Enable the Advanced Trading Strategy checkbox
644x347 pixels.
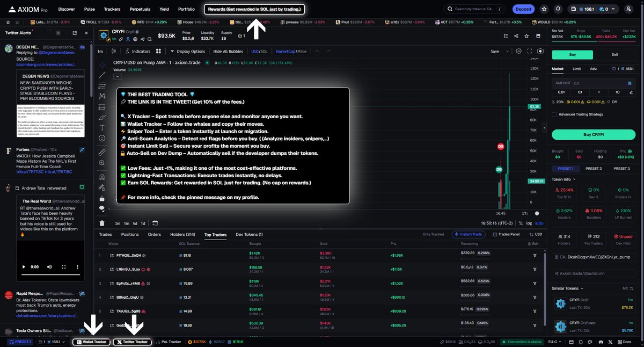[554, 114]
